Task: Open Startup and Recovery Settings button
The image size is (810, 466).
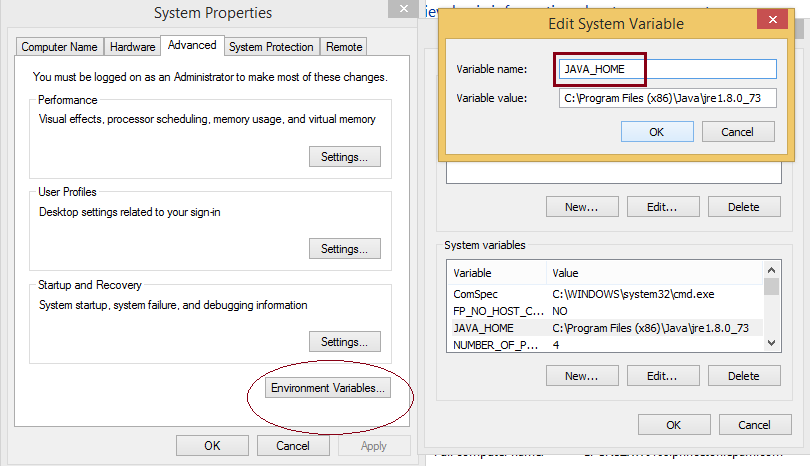Action: pyautogui.click(x=345, y=341)
